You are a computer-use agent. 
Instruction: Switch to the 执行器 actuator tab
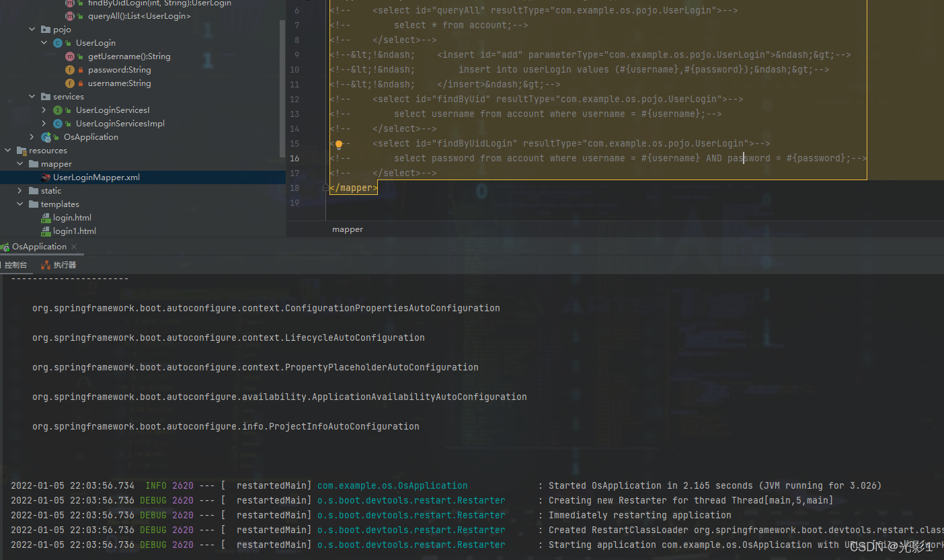(59, 265)
